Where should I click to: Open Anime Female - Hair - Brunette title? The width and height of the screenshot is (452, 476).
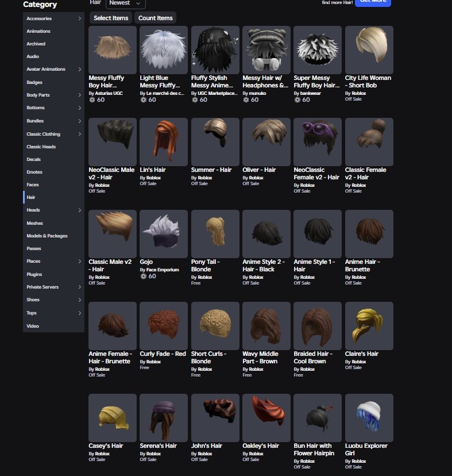click(110, 358)
